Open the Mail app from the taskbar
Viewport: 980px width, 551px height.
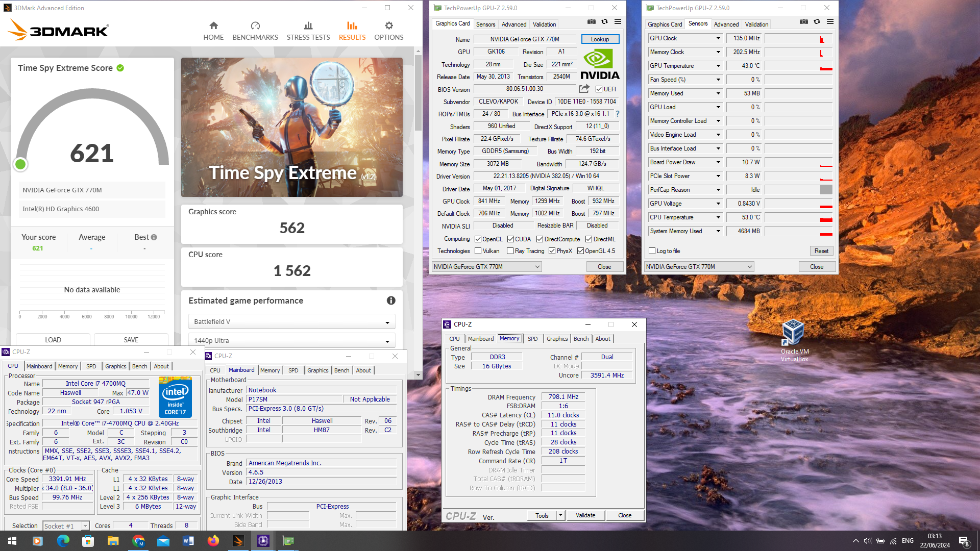coord(163,541)
